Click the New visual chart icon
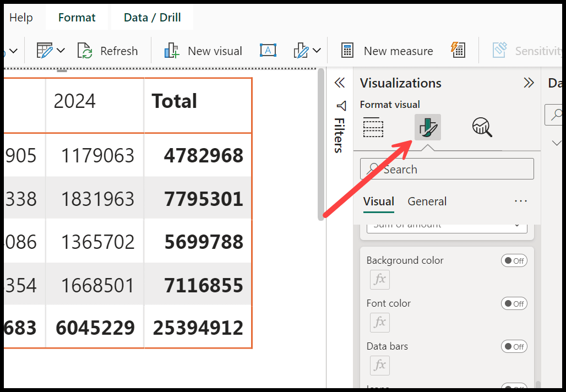Image resolution: width=566 pixels, height=392 pixels. coord(172,51)
